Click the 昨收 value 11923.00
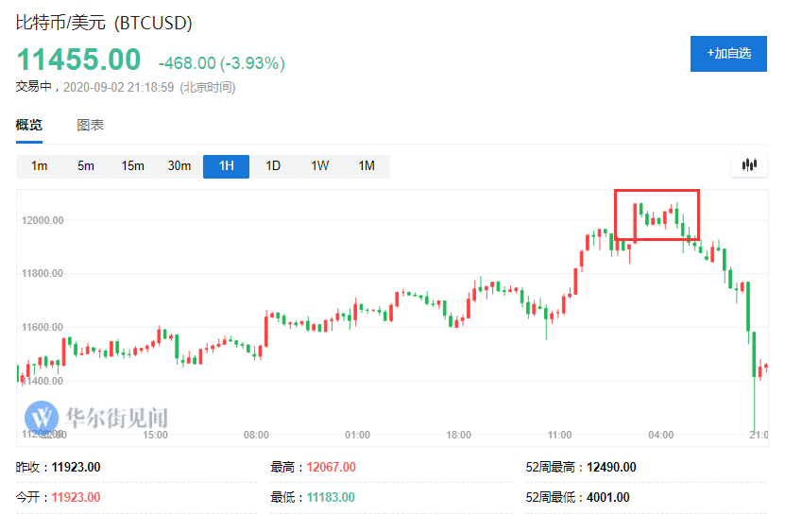 coord(77,468)
